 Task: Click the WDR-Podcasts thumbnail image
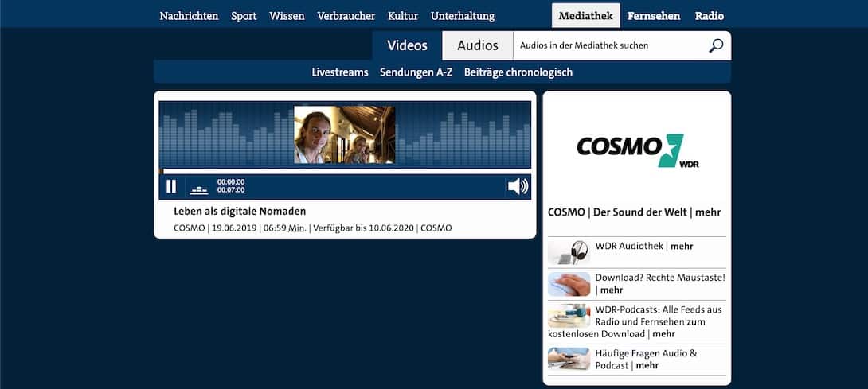click(x=569, y=316)
